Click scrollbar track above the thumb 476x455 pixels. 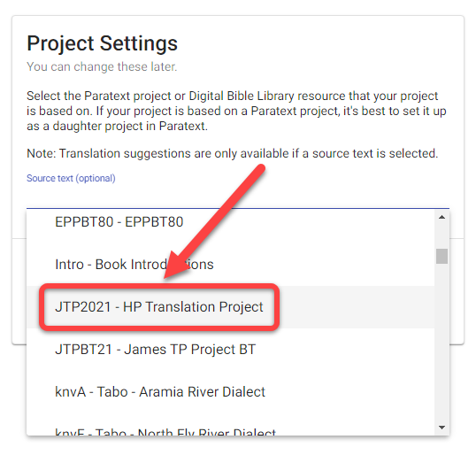tap(441, 235)
